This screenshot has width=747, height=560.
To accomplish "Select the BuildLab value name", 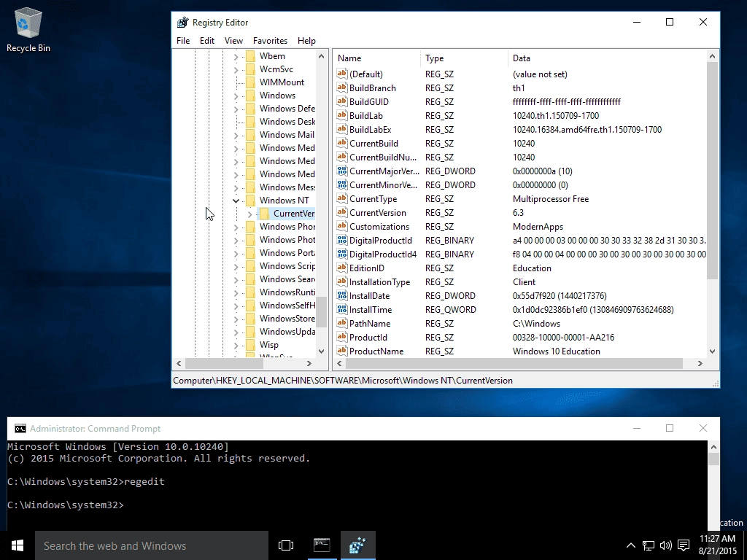I will click(366, 116).
